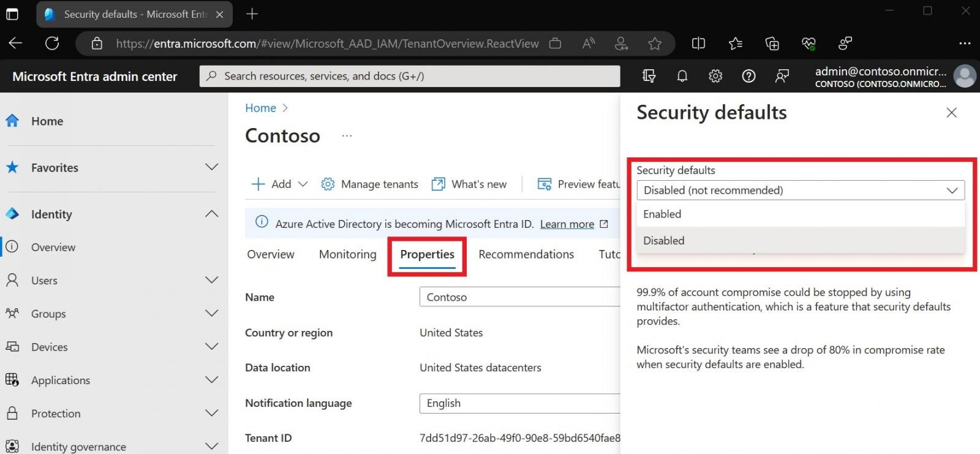Expand Identity governance menu chevron
Screen dimensions: 980x454
(x=212, y=446)
